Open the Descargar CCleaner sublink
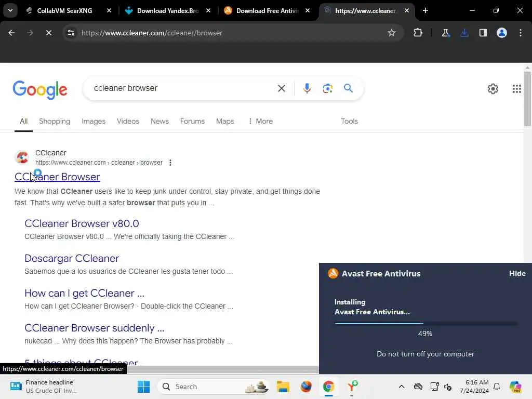This screenshot has width=532, height=399. pos(72,258)
